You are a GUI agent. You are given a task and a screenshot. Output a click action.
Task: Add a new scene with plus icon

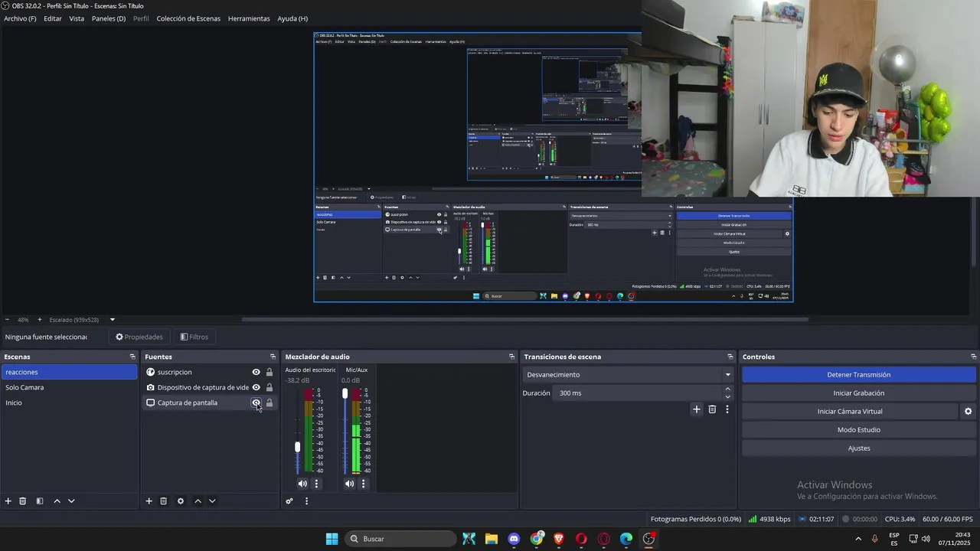8,501
